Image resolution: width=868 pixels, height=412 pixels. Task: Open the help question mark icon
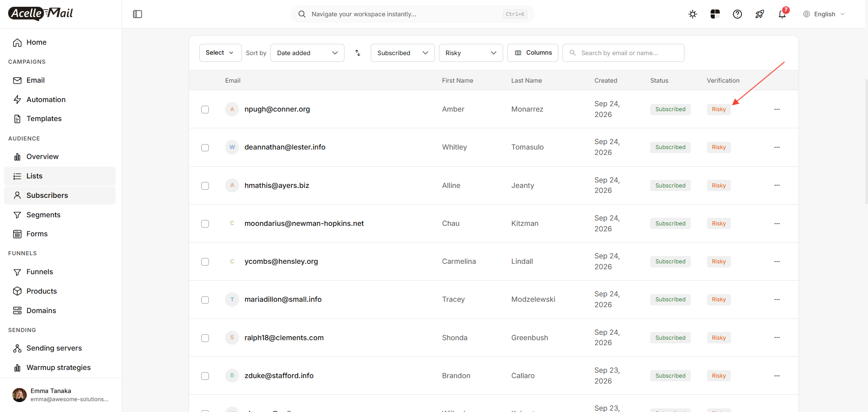point(737,14)
